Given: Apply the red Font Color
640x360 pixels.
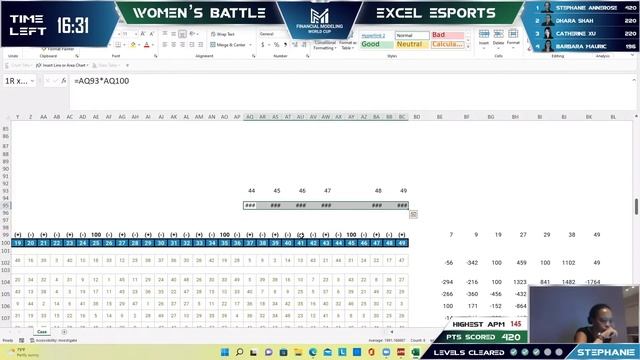Looking at the screenshot, I should tap(147, 45).
